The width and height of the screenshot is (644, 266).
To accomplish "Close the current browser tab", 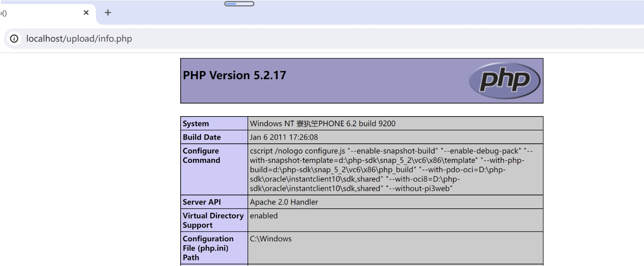I will pyautogui.click(x=86, y=13).
